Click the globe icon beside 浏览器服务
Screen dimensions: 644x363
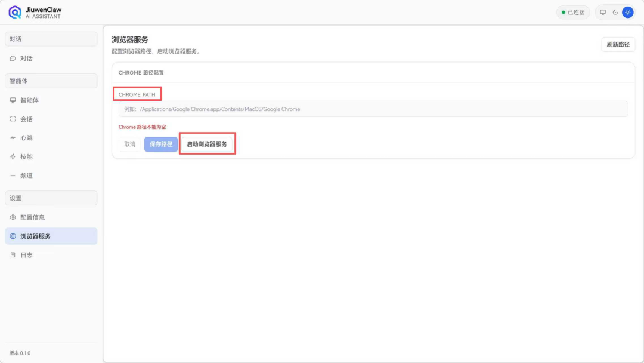click(13, 236)
